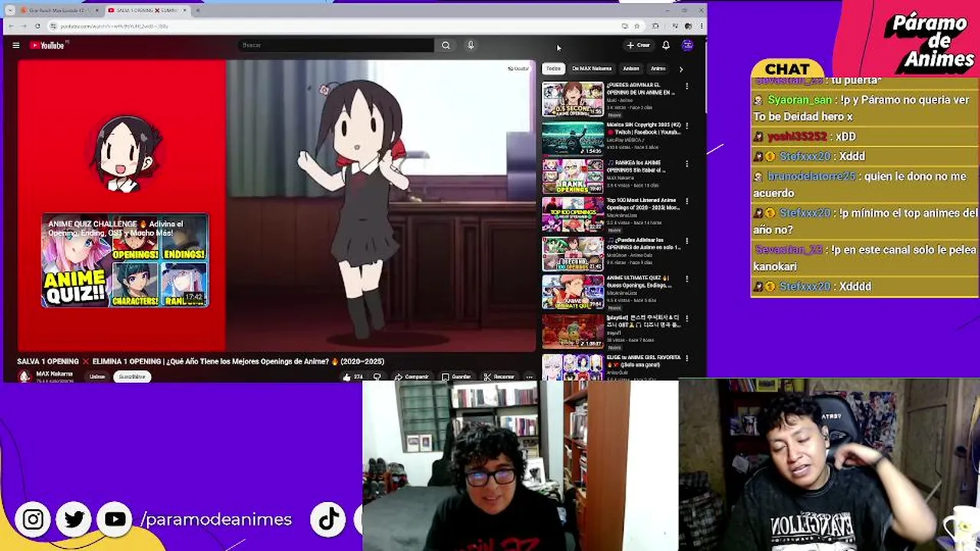Select the Anison filter chip
980x551 pixels.
pos(631,69)
